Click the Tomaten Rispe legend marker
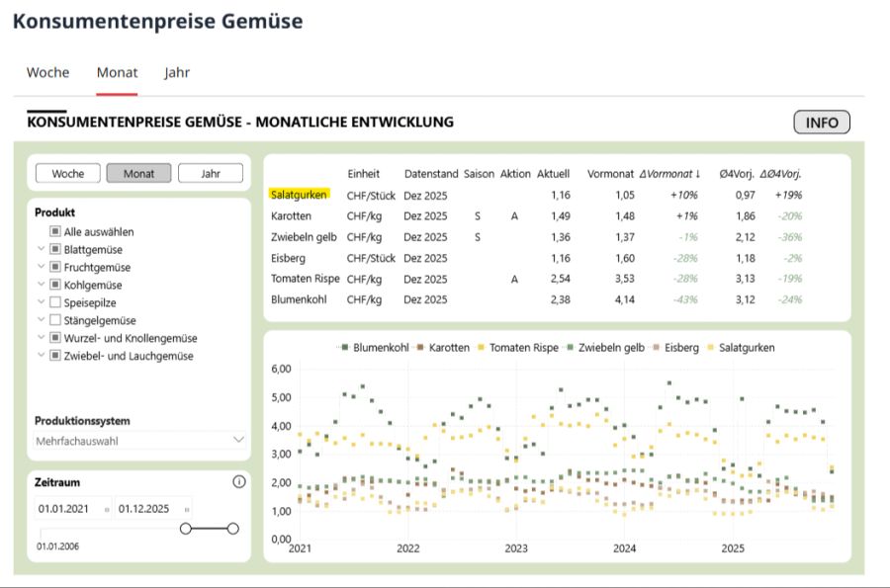890x588 pixels. 482,348
